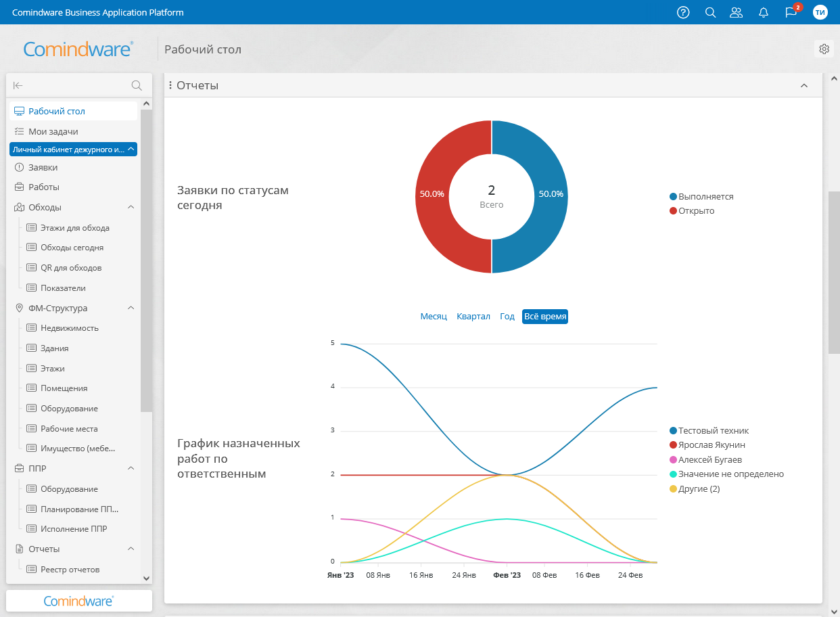Open Исполнение ППР item

74,528
